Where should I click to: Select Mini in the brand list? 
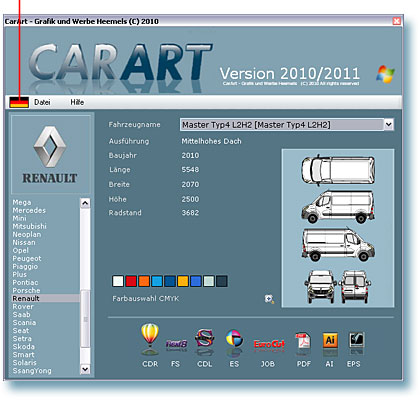coord(19,218)
